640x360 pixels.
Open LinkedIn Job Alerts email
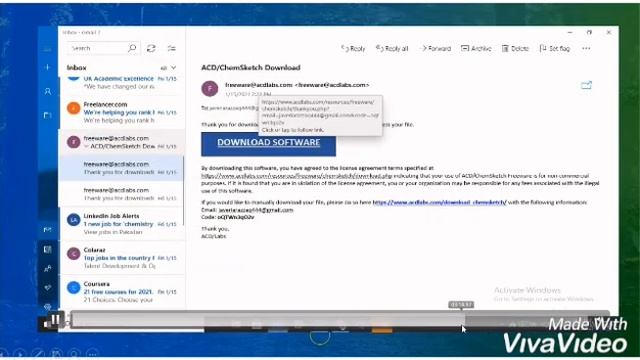tap(122, 224)
